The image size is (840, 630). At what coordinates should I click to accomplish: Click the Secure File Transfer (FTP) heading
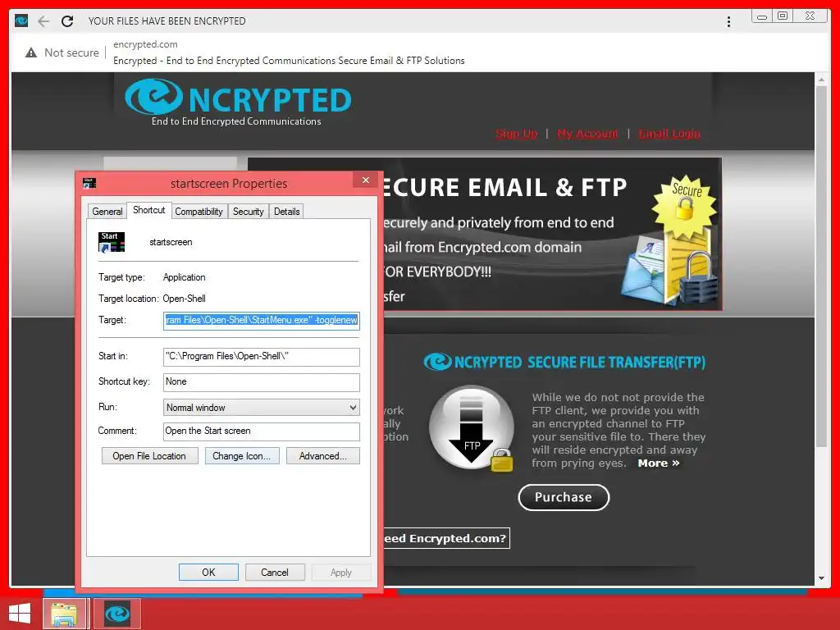point(564,362)
